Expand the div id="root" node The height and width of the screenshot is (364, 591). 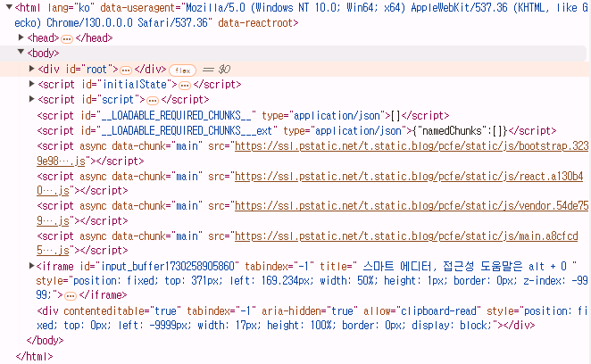(x=32, y=68)
